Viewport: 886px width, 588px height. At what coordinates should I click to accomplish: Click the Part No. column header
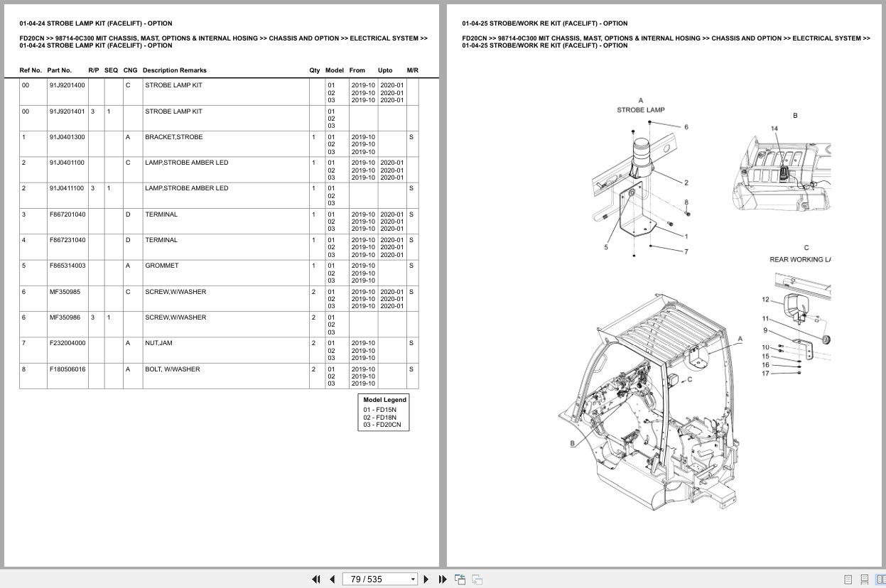click(60, 70)
